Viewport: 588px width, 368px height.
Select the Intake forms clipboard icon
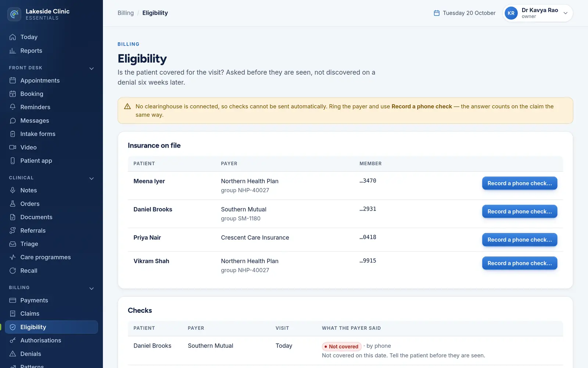coord(12,134)
